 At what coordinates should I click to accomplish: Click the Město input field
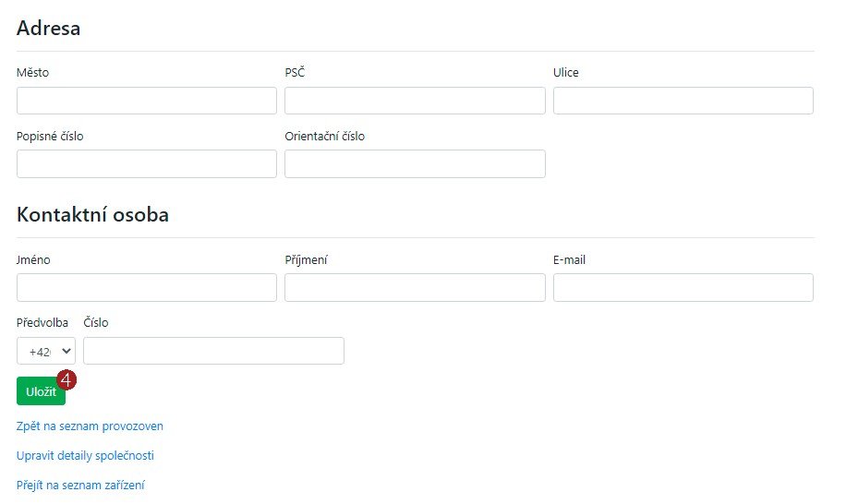(x=147, y=101)
